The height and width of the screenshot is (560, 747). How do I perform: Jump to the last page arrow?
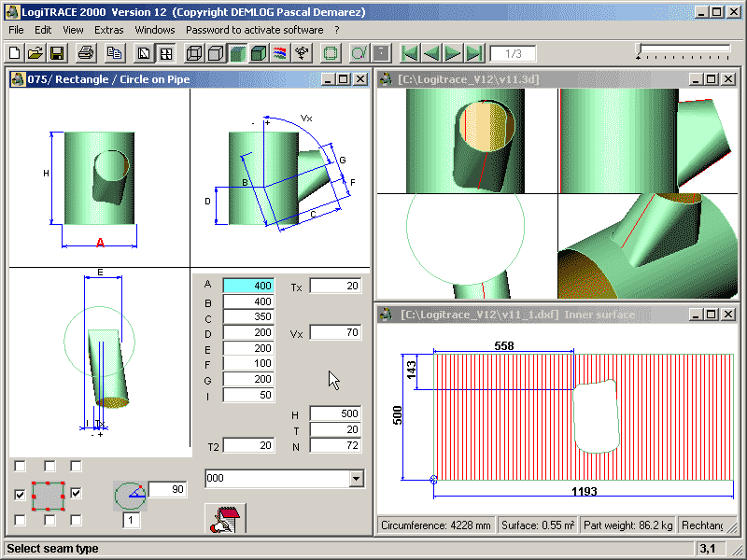[474, 53]
